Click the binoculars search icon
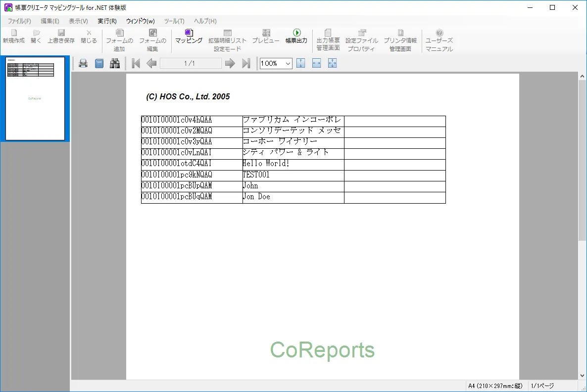Image resolution: width=587 pixels, height=392 pixels. click(x=115, y=63)
